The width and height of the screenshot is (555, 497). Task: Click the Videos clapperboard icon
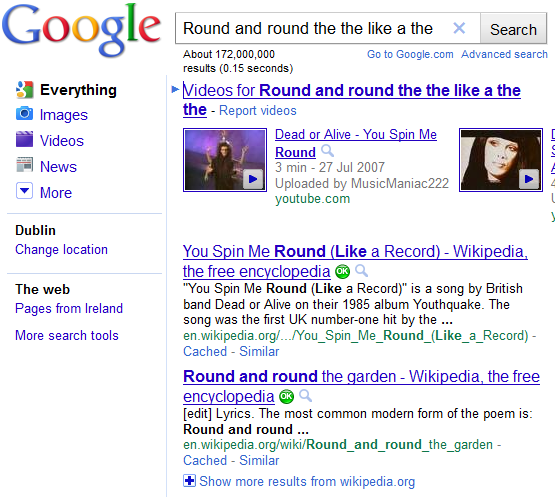pyautogui.click(x=24, y=139)
